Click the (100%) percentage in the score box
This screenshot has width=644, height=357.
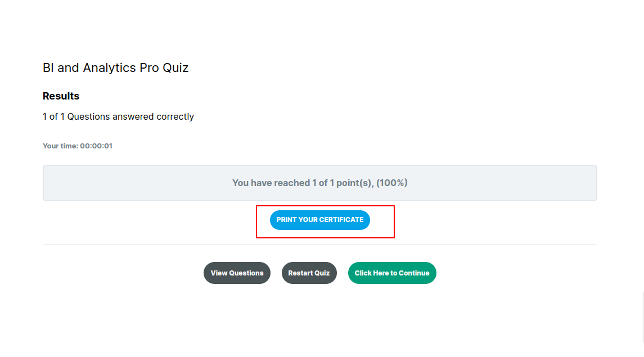click(392, 183)
